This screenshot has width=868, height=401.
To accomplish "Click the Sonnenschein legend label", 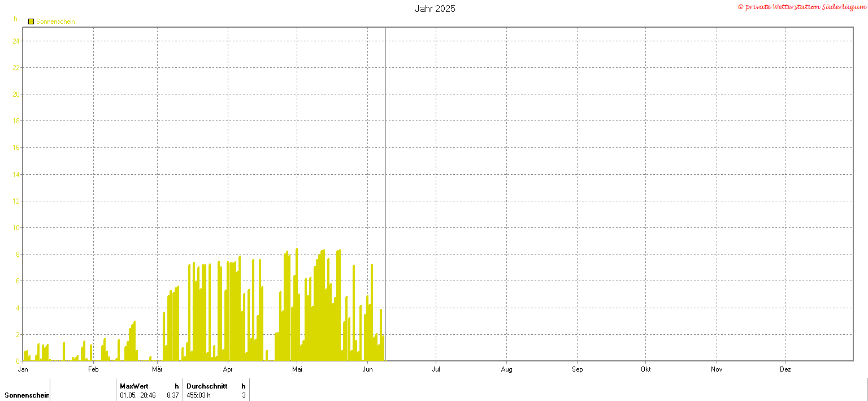I will click(55, 21).
